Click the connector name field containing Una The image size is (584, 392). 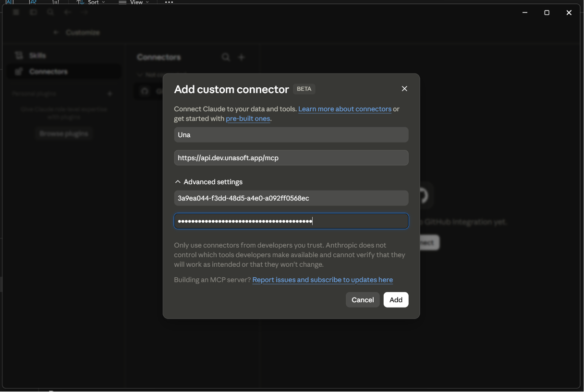[x=291, y=135]
